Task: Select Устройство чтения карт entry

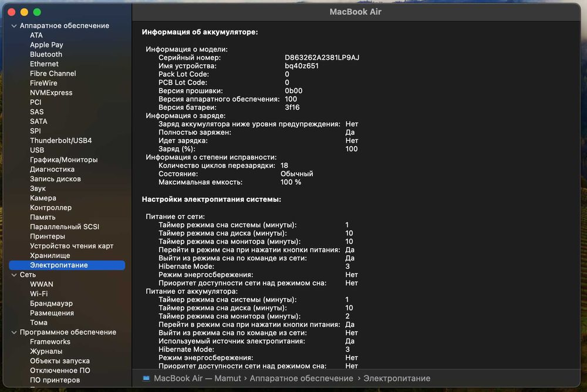Action: (x=72, y=246)
